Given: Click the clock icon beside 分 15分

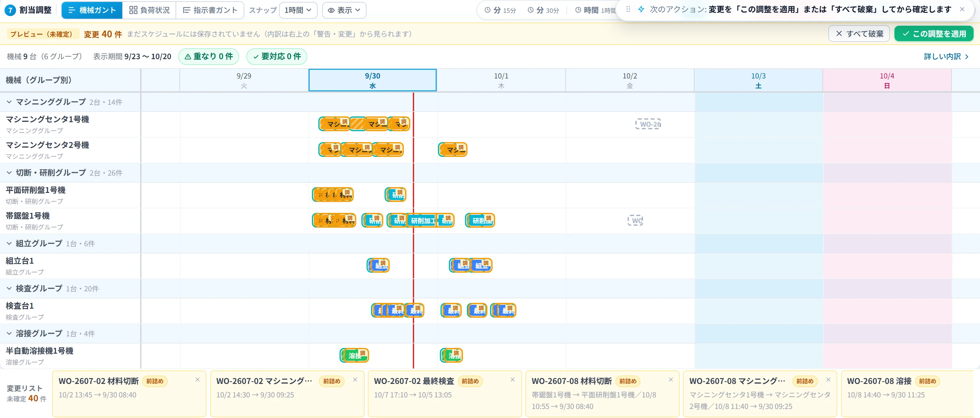Looking at the screenshot, I should click(487, 10).
